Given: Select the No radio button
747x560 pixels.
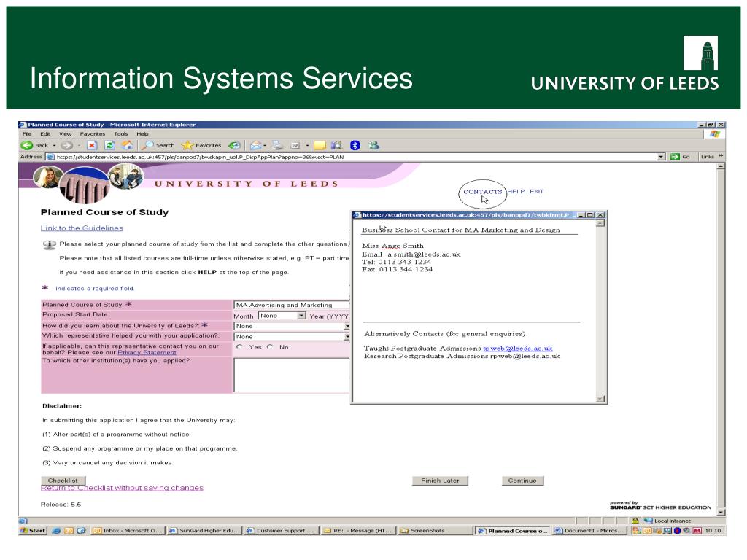Looking at the screenshot, I should (270, 346).
